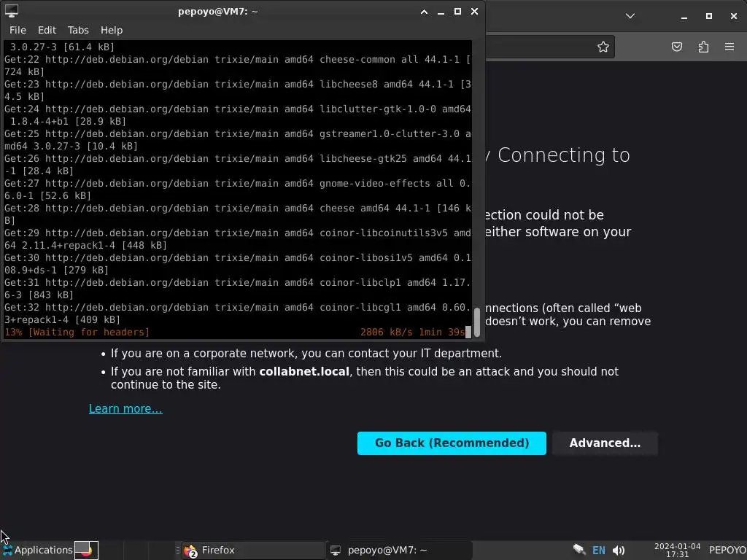Open the Tabs menu in terminal
The image size is (747, 560).
click(78, 30)
